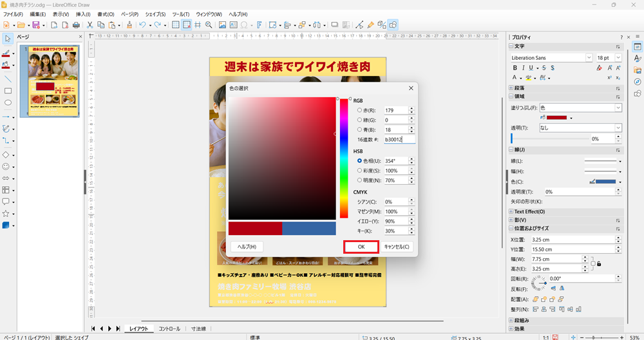
Task: Click the Print icon in toolbar
Action: [76, 25]
